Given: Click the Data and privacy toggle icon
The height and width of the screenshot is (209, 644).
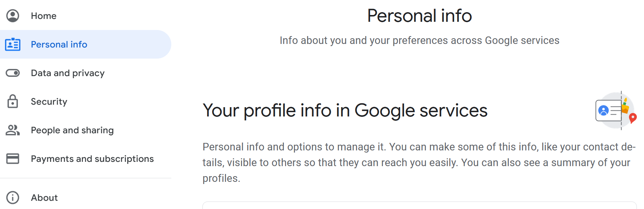Looking at the screenshot, I should [13, 73].
